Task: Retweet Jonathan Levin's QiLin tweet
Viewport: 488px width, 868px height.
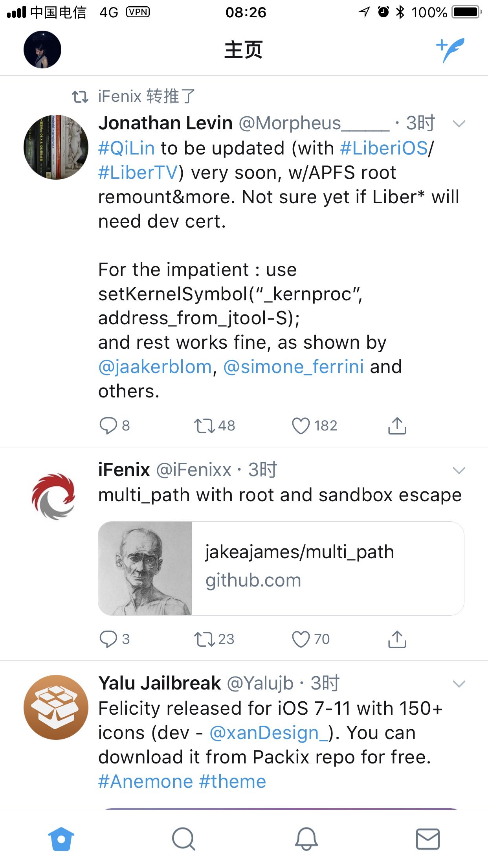Action: 205,426
